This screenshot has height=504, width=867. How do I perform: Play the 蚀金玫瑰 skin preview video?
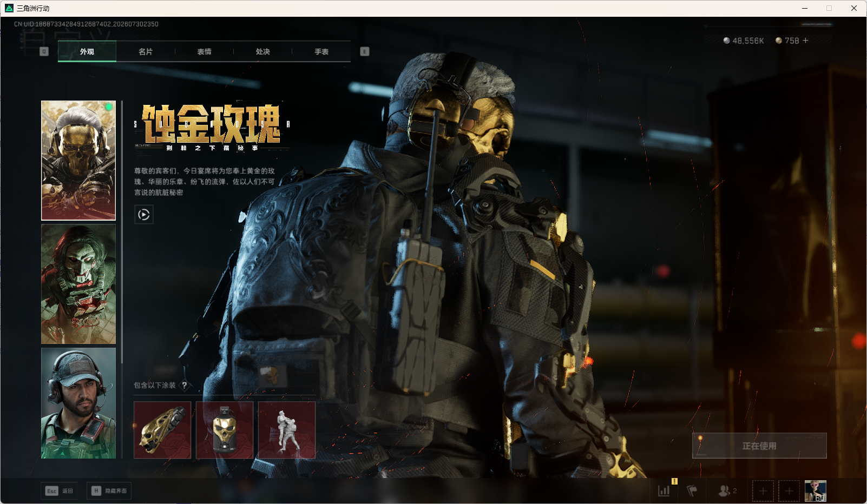click(x=144, y=215)
